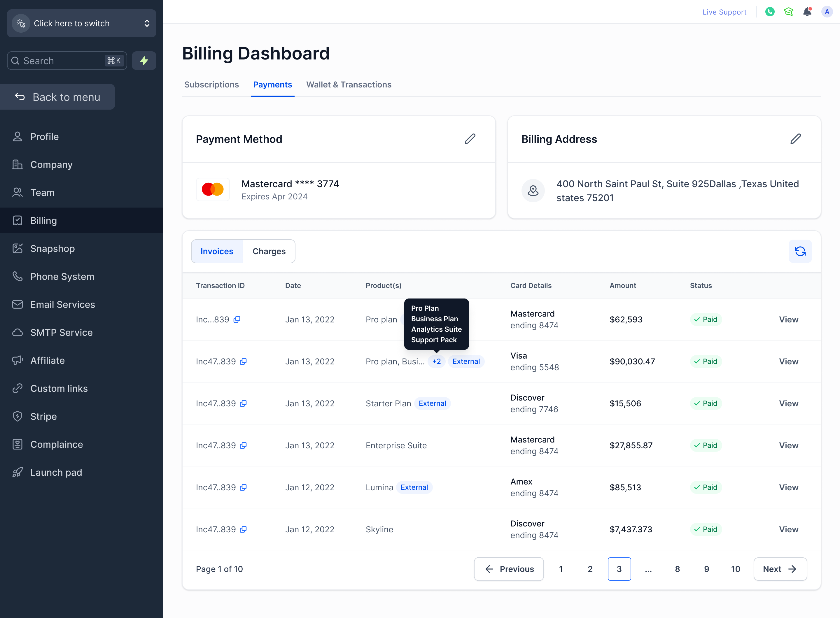Go to page 10
Viewport: 840px width, 618px height.
pos(736,569)
